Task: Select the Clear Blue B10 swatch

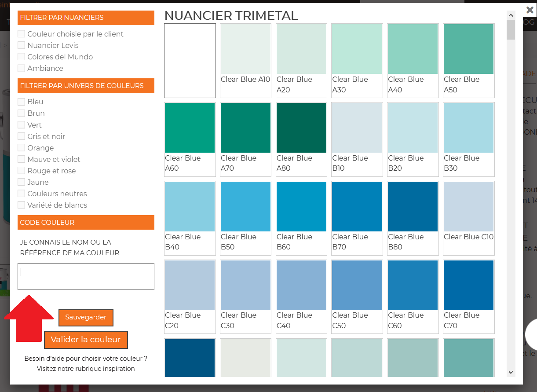Action: pyautogui.click(x=357, y=128)
